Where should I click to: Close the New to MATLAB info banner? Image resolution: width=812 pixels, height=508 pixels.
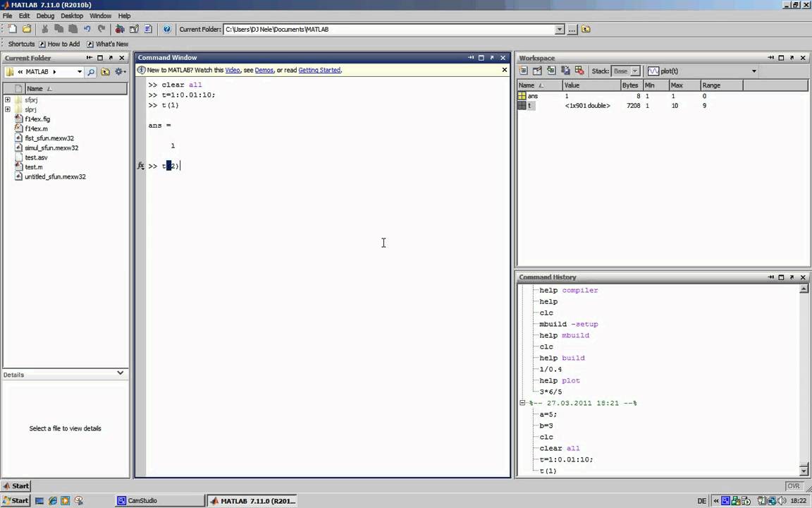click(505, 69)
